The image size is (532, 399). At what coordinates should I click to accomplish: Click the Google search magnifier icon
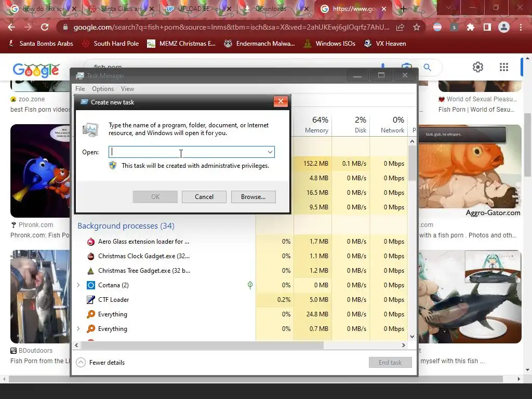[428, 67]
